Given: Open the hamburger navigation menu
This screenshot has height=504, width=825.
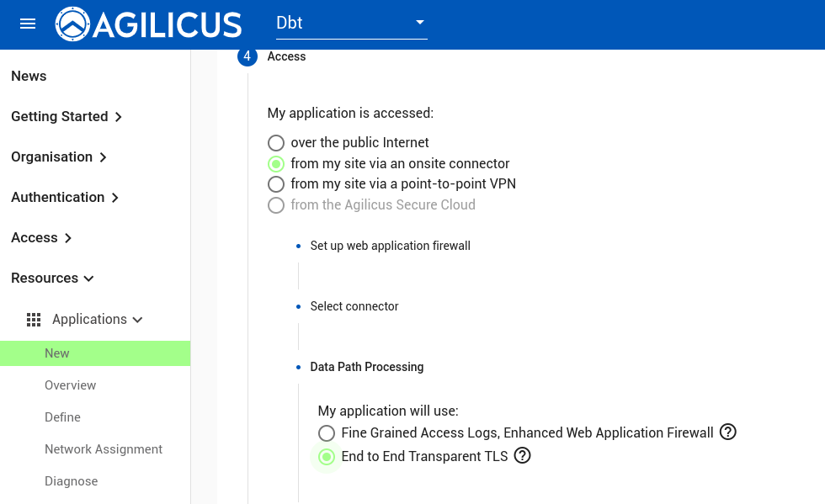Looking at the screenshot, I should pyautogui.click(x=27, y=24).
